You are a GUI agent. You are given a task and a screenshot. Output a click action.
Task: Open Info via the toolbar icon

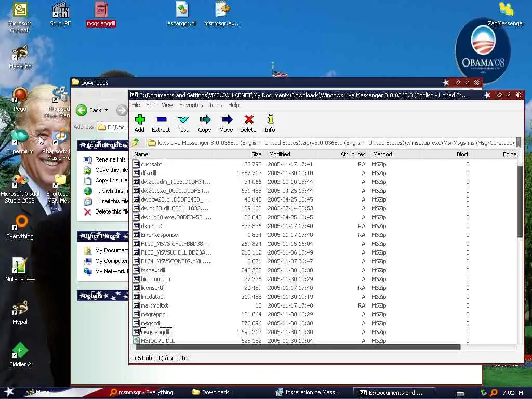pos(270,123)
